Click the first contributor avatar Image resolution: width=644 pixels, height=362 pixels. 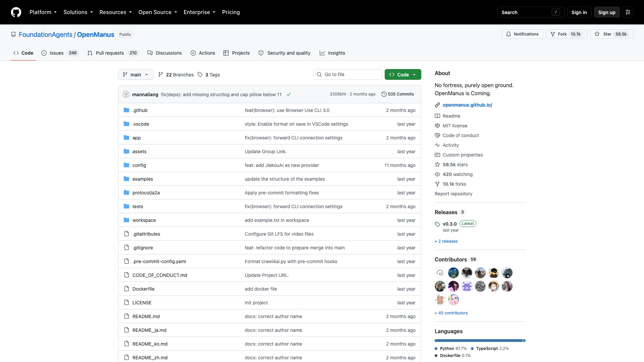[x=440, y=273]
